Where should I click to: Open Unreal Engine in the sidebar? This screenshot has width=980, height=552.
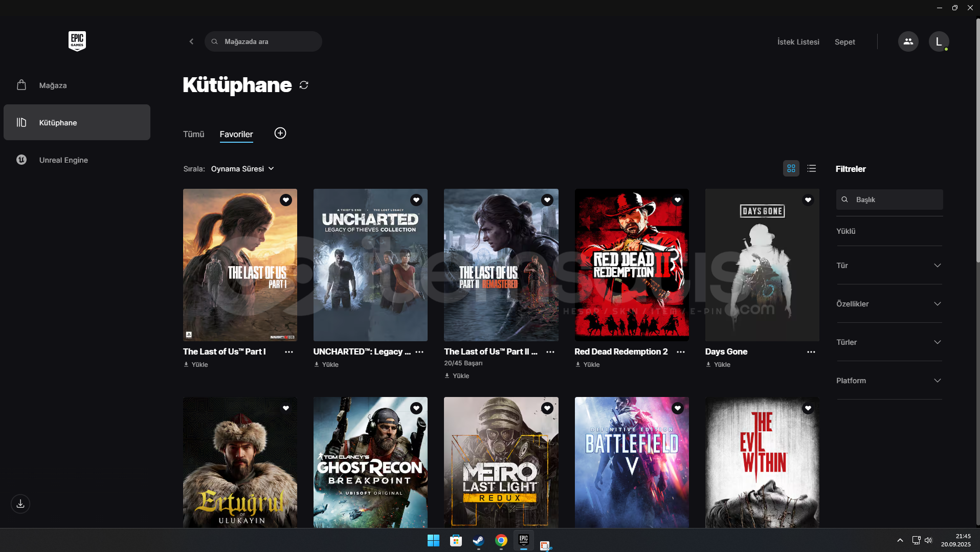tap(77, 160)
